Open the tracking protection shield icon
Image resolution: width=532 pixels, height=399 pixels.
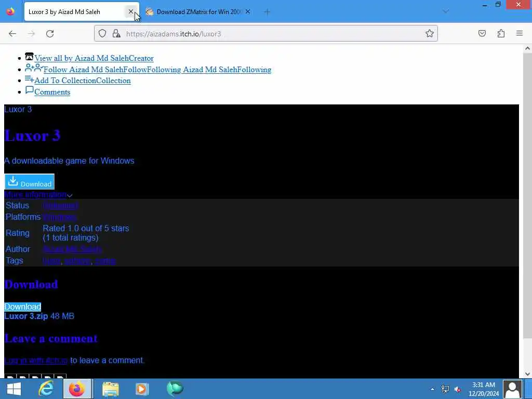102,33
